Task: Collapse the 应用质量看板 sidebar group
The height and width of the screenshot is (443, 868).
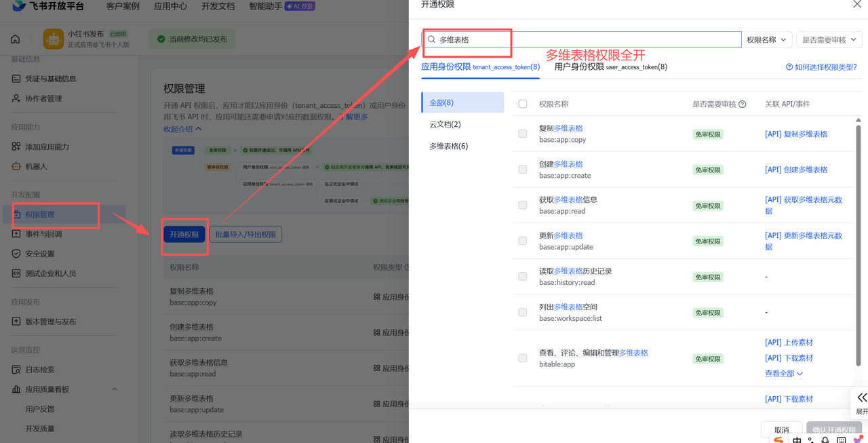Action: [114, 389]
